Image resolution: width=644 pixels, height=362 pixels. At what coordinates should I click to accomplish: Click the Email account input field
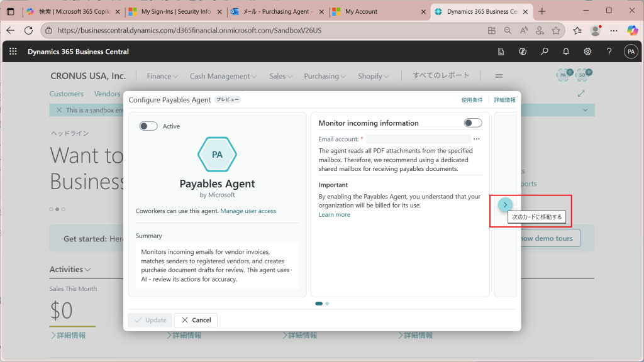click(x=418, y=139)
